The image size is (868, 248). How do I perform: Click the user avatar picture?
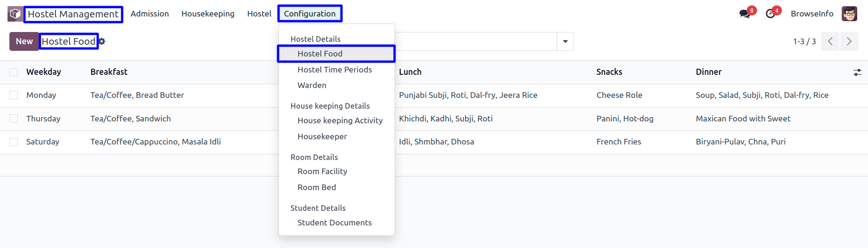point(849,14)
